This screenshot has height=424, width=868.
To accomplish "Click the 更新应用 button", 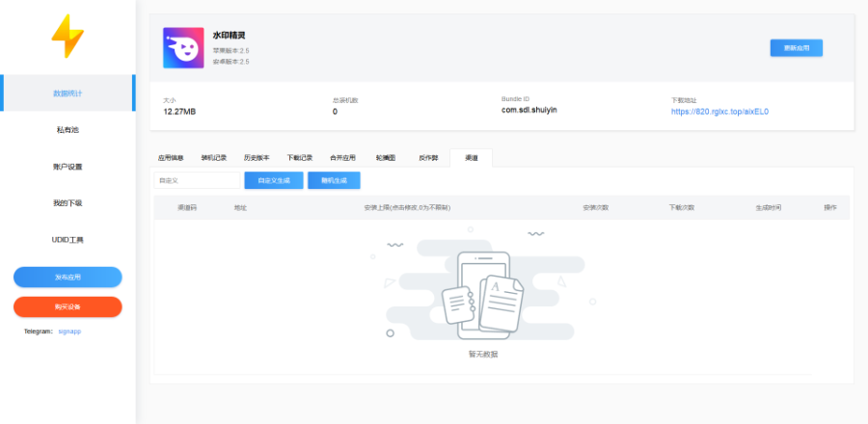I will click(x=796, y=47).
